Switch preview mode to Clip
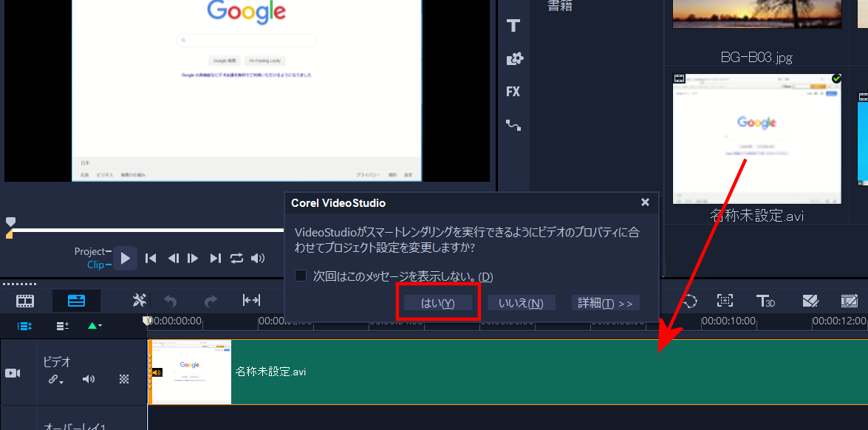 95,265
